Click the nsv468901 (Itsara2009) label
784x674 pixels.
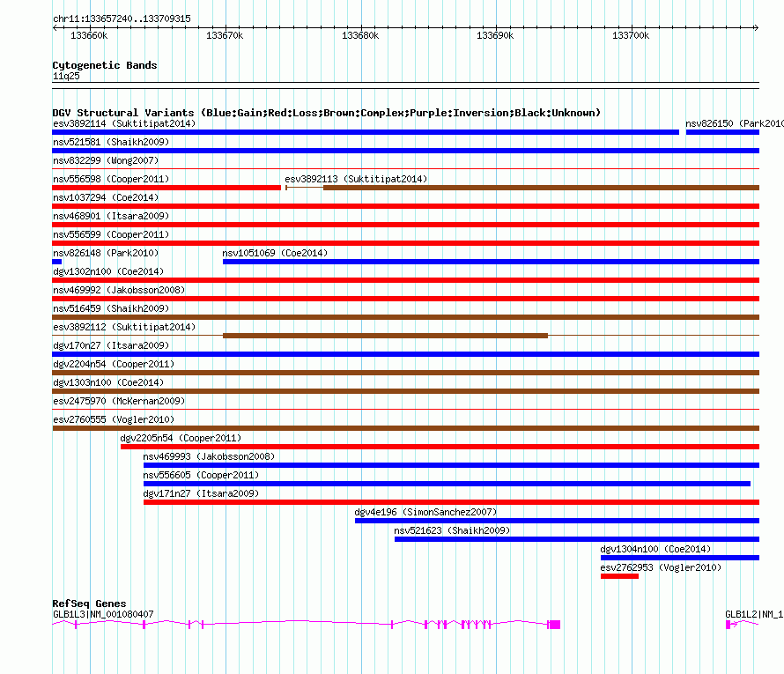point(111,216)
